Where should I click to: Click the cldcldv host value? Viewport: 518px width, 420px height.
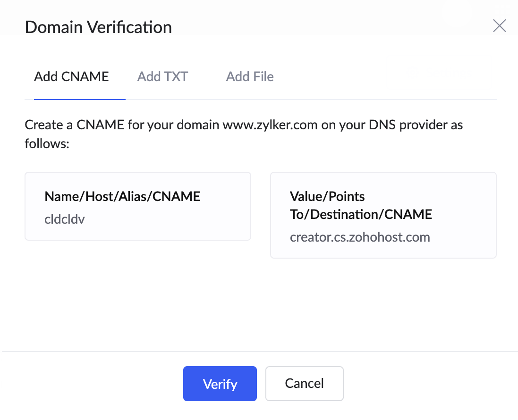tap(65, 219)
